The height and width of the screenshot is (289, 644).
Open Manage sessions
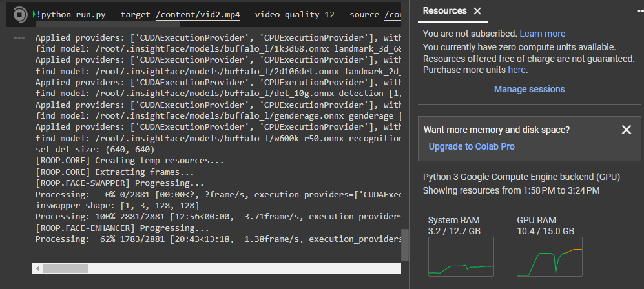pos(529,89)
